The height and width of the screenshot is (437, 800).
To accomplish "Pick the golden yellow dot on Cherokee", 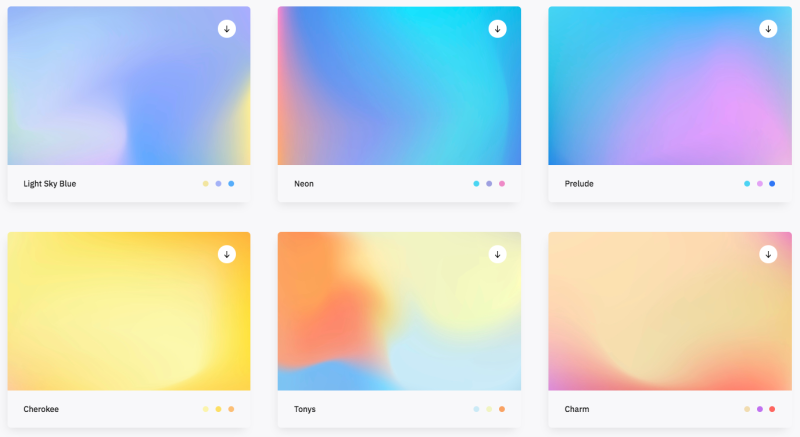I will pos(218,409).
